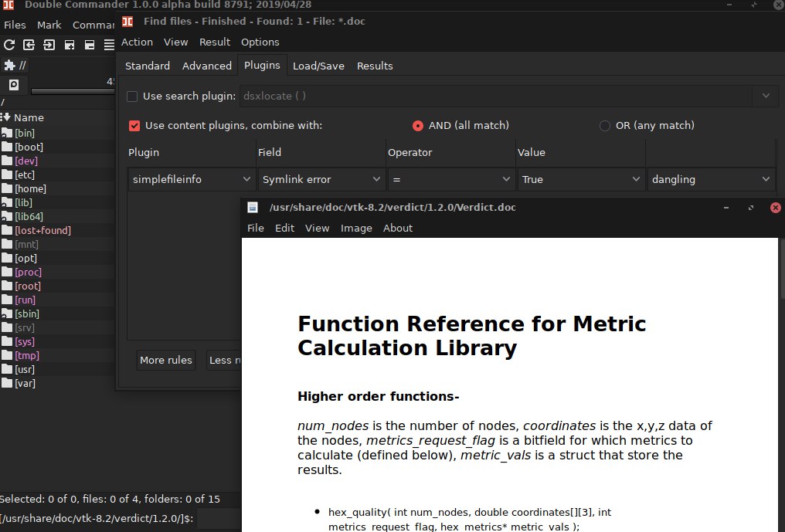Switch to the Advanced tab
Image resolution: width=785 pixels, height=532 pixels.
coord(207,66)
